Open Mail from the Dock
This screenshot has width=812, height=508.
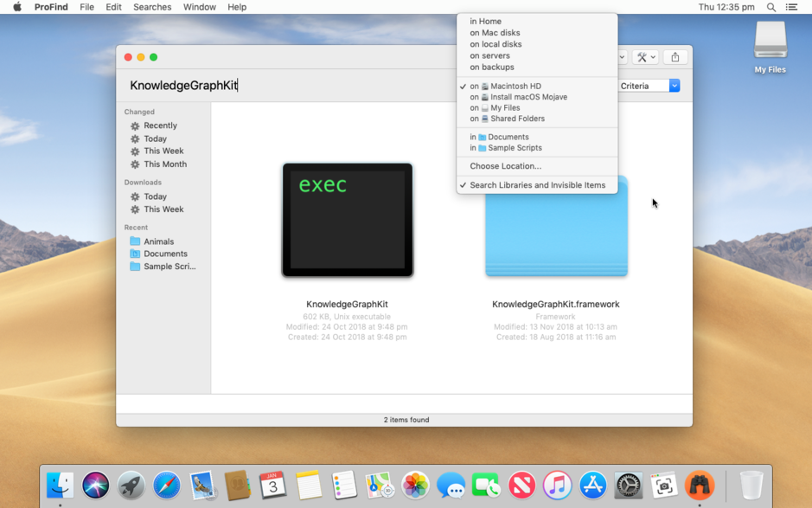tap(202, 485)
